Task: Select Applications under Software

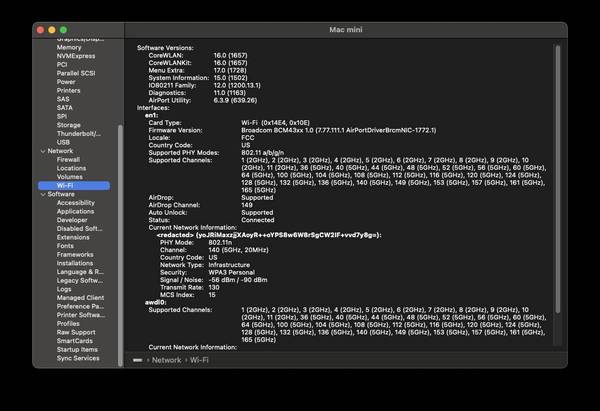Action: [x=75, y=212]
